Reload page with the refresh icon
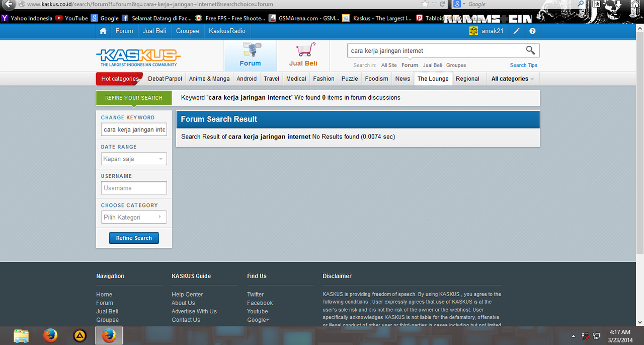 [443, 4]
